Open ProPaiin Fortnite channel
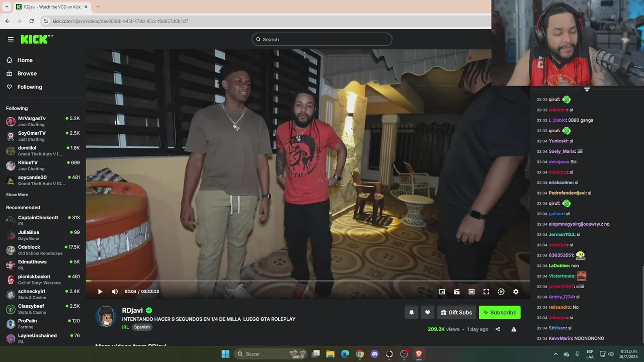644x362 pixels. coord(43,323)
